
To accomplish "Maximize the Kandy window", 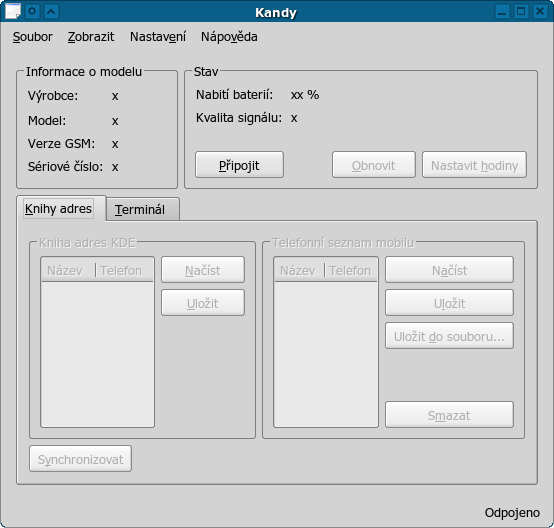I will (521, 11).
